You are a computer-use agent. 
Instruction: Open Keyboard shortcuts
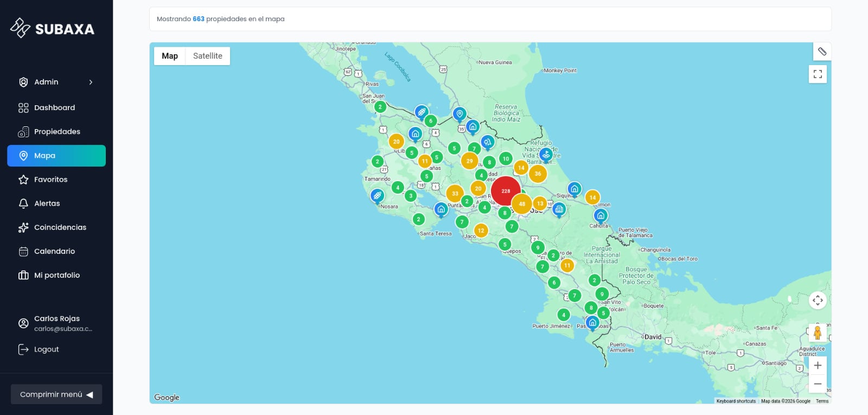(x=736, y=401)
